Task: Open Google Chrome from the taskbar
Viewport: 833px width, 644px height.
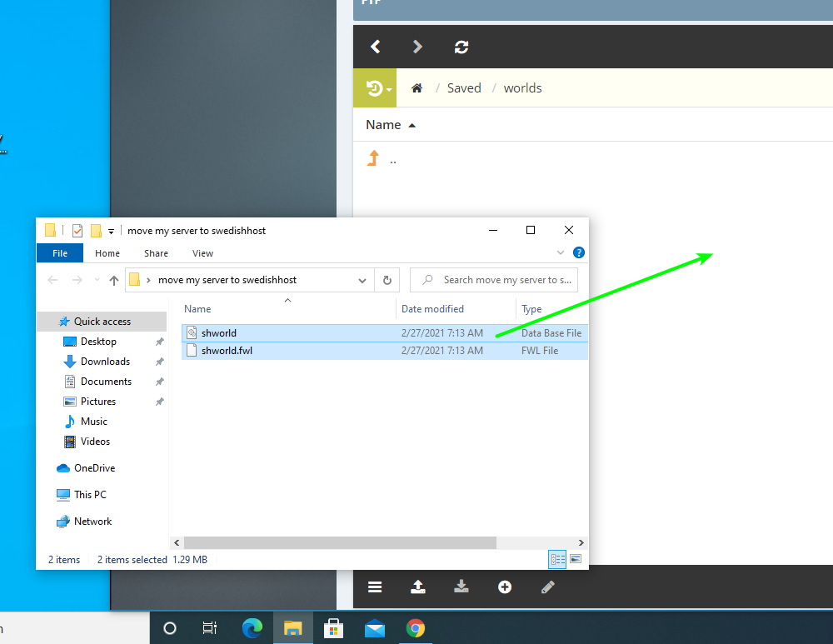Action: tap(416, 628)
